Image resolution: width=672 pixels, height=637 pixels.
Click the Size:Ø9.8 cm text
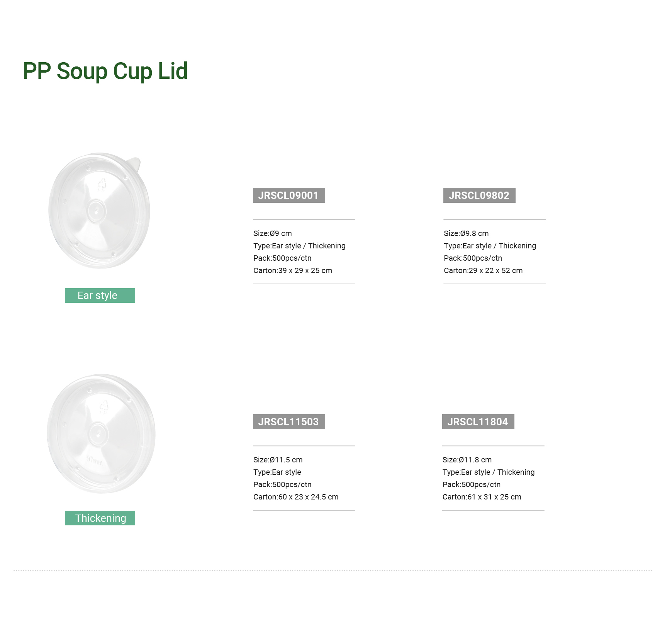click(x=466, y=233)
